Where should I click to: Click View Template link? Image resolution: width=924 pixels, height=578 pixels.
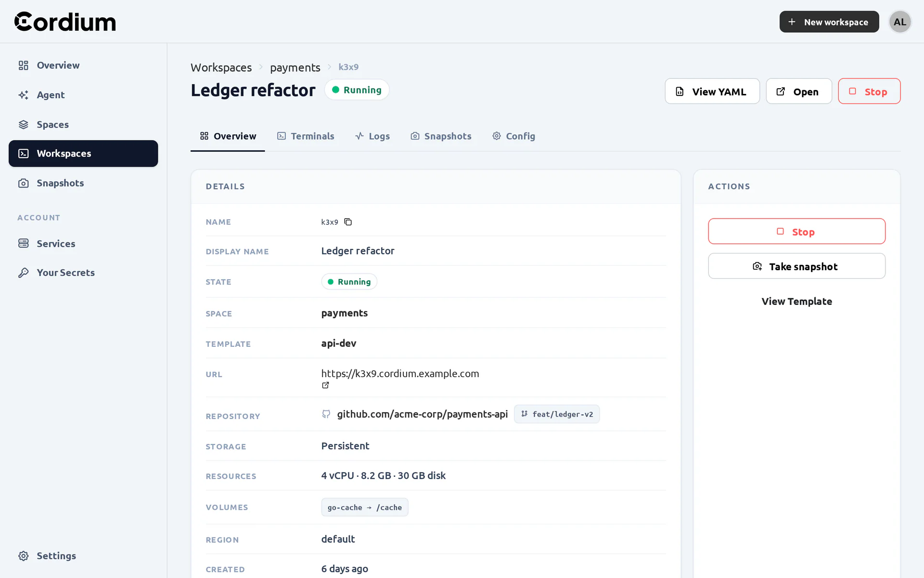[796, 302]
